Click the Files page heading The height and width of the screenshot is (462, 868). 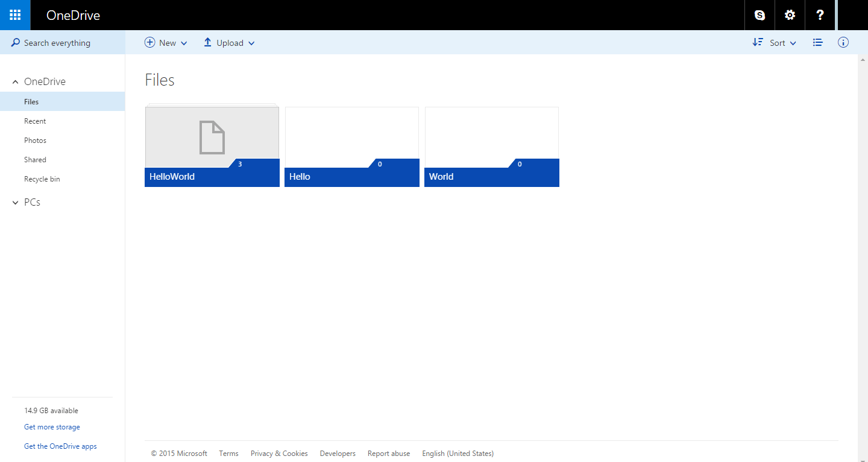pos(160,80)
